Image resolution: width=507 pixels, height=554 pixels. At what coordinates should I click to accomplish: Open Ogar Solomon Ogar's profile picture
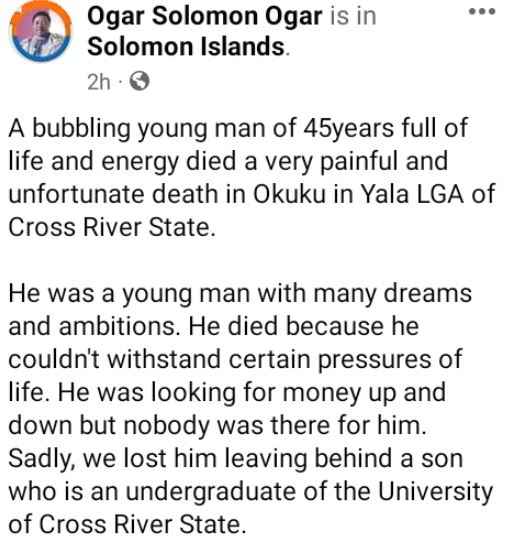41,31
